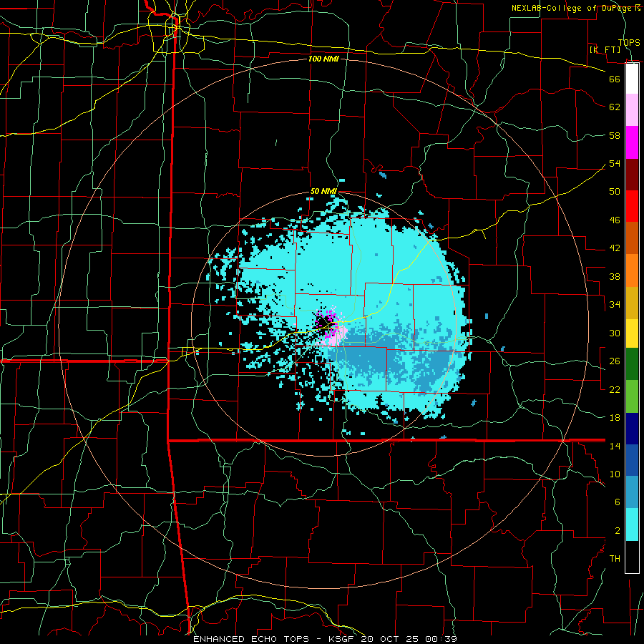644x644 pixels.
Task: Click the burnt orange legend swatch
Action: (632, 238)
